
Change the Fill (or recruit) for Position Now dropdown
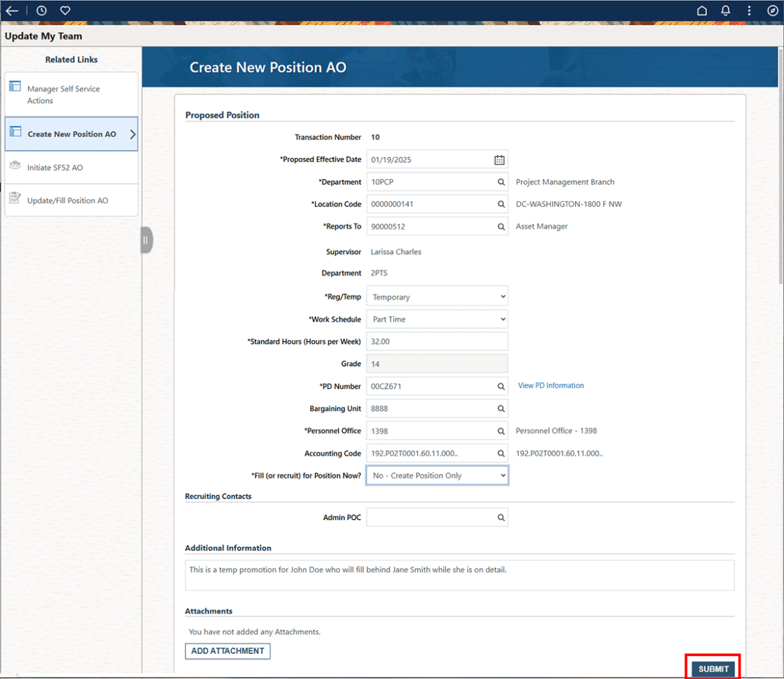coord(436,475)
